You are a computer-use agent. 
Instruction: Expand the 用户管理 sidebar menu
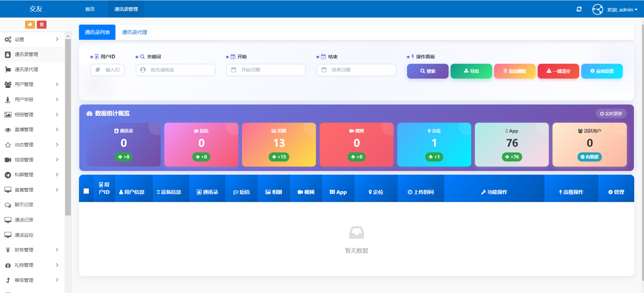point(32,84)
